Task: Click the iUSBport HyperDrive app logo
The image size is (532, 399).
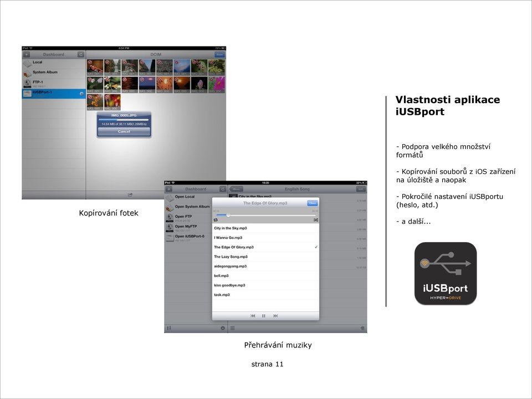Action: click(x=446, y=273)
